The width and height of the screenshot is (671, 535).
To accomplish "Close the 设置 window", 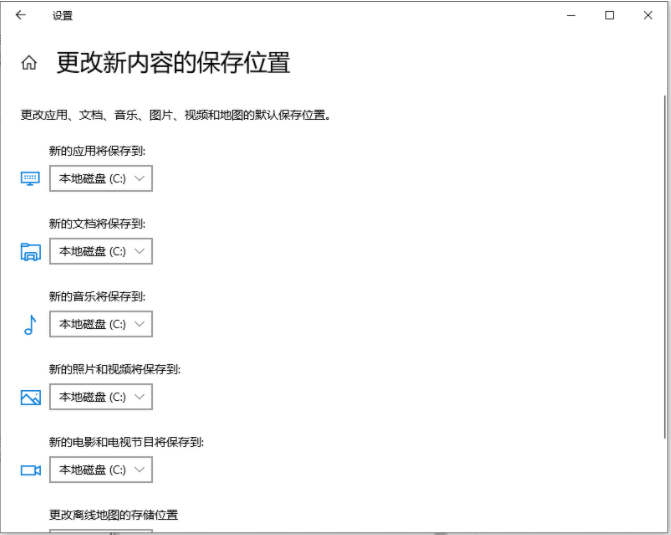I will [647, 15].
